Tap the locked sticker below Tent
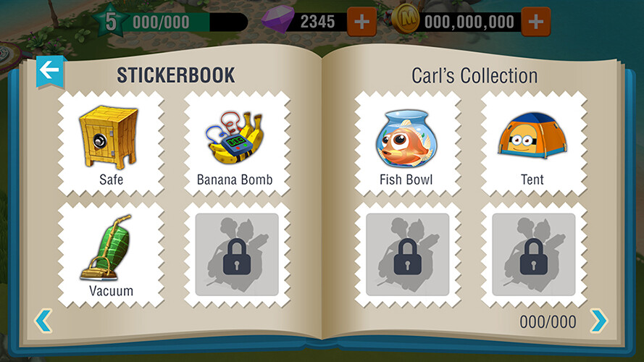Image resolution: width=644 pixels, height=362 pixels. click(533, 255)
